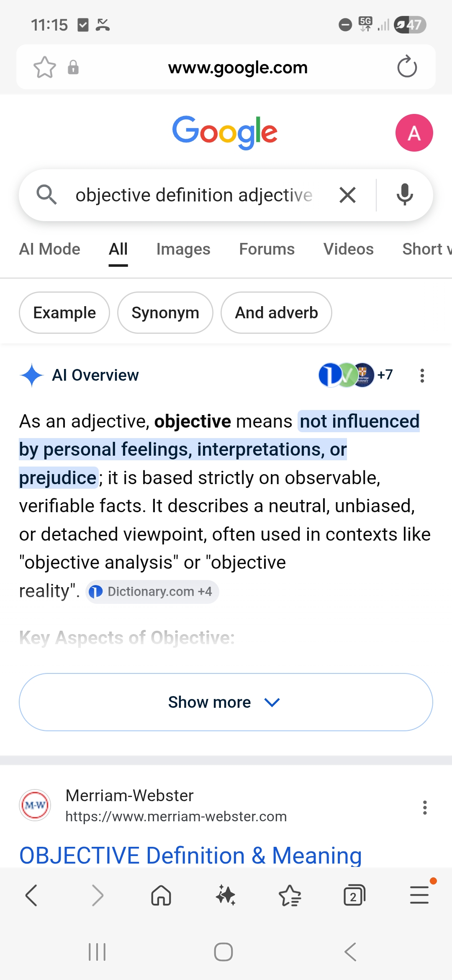
Task: Open the browser hamburger menu
Action: [419, 895]
